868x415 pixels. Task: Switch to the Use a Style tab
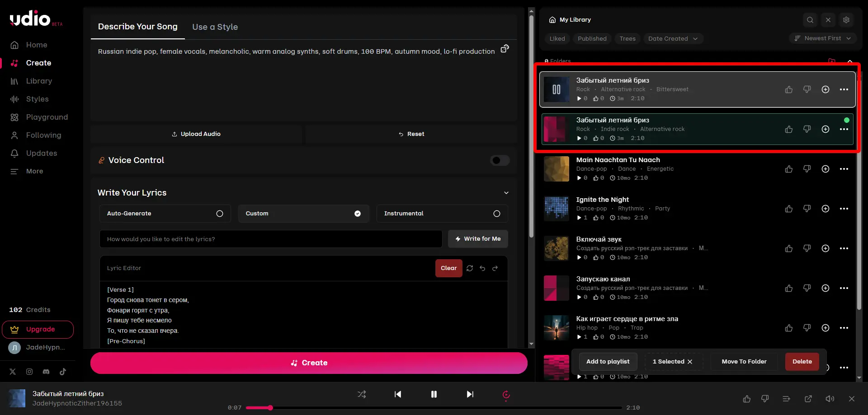coord(215,27)
